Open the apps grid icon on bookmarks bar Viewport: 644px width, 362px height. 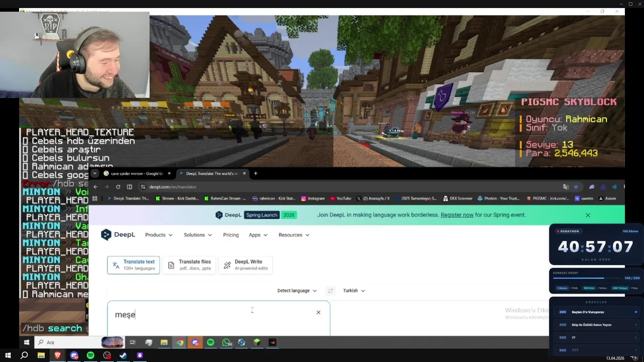pos(95,198)
